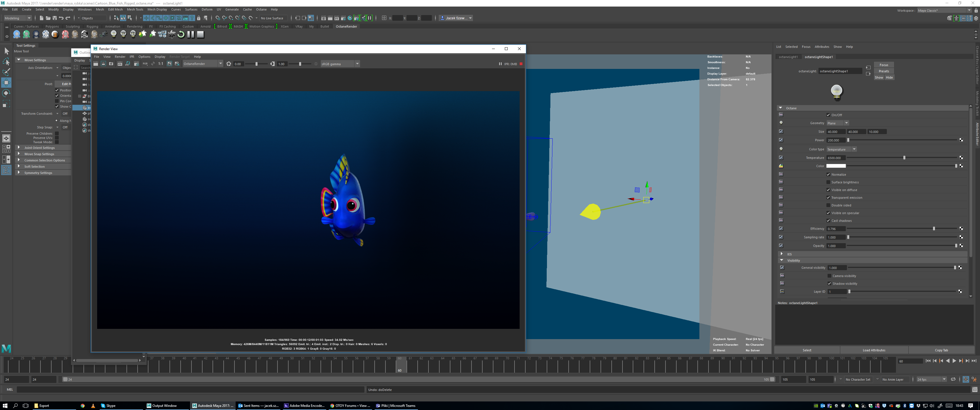Toggle the light On/Off checkbox
The height and width of the screenshot is (410, 980).
pyautogui.click(x=828, y=115)
